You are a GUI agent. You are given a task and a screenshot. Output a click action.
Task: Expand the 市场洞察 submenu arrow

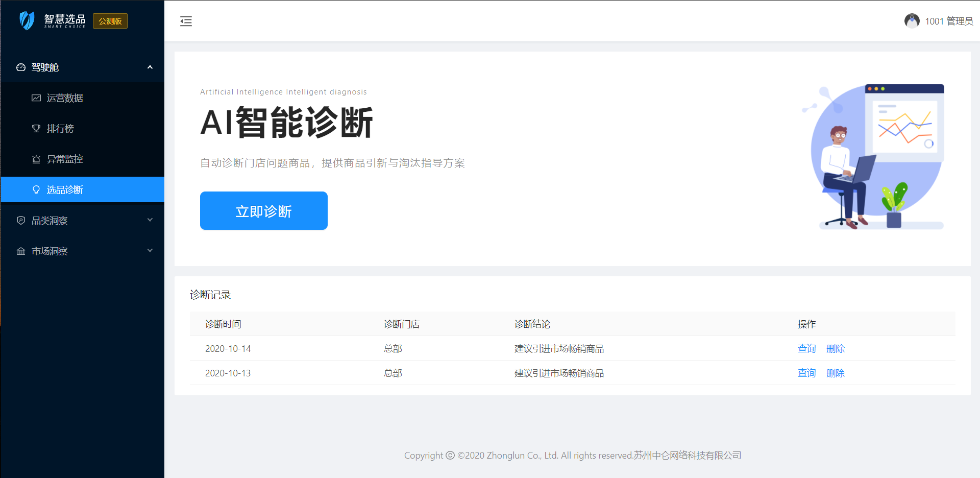150,251
